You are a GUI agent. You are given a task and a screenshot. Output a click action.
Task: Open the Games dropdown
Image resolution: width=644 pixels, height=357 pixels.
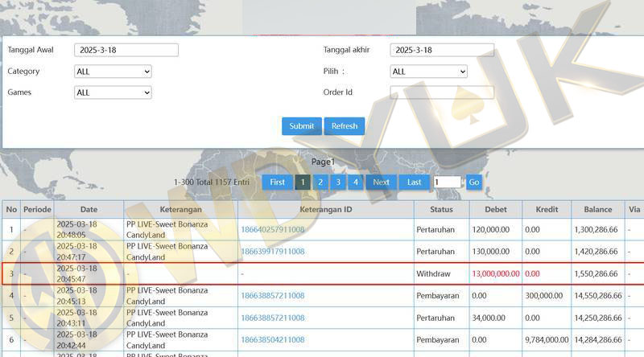(x=113, y=92)
